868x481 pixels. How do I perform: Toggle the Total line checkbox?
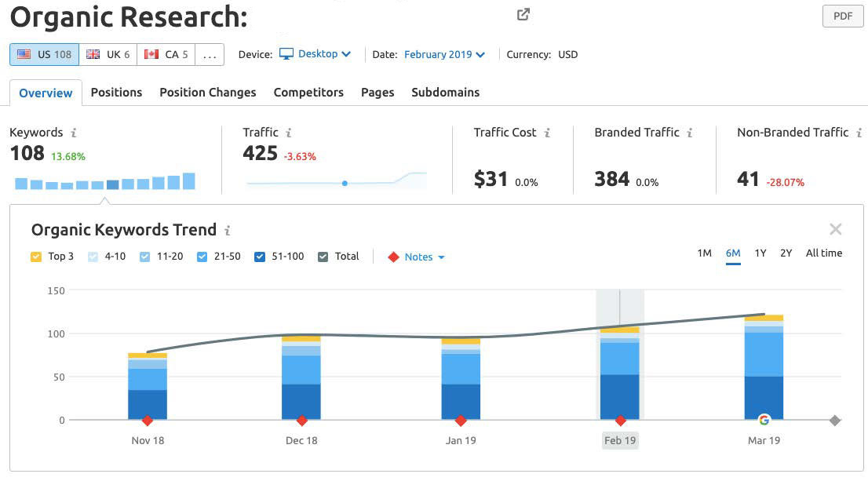click(323, 257)
